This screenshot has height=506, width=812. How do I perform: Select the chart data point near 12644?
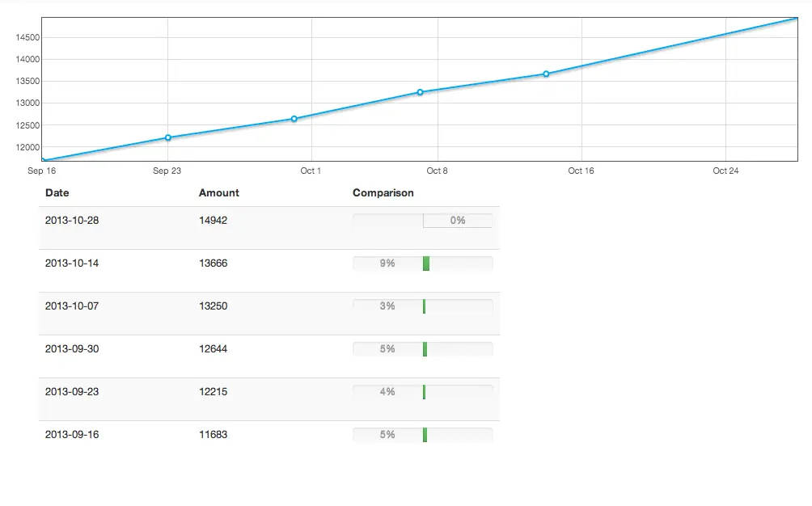tap(294, 119)
